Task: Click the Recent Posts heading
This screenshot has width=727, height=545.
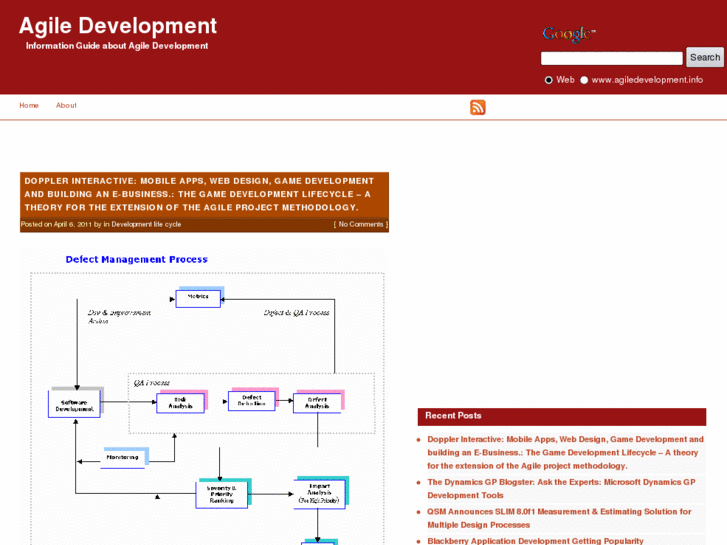Action: point(453,416)
